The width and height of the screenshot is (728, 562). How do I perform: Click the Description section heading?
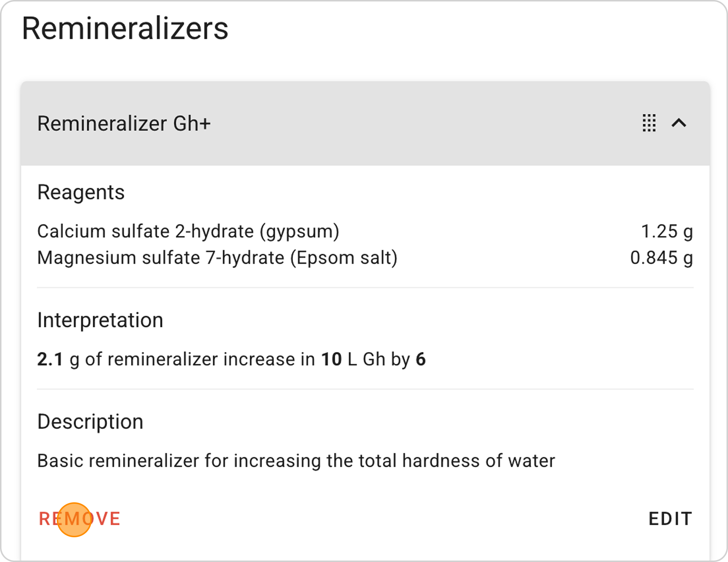point(90,422)
